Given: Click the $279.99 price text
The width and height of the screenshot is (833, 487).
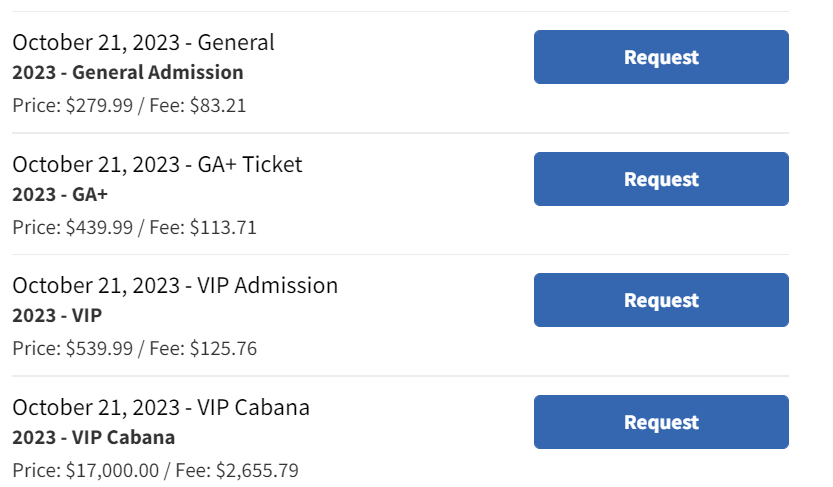Looking at the screenshot, I should point(99,105).
